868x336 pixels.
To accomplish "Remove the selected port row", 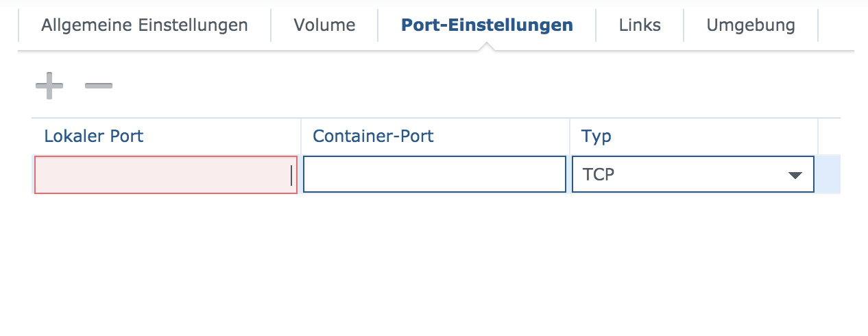I will [x=99, y=86].
